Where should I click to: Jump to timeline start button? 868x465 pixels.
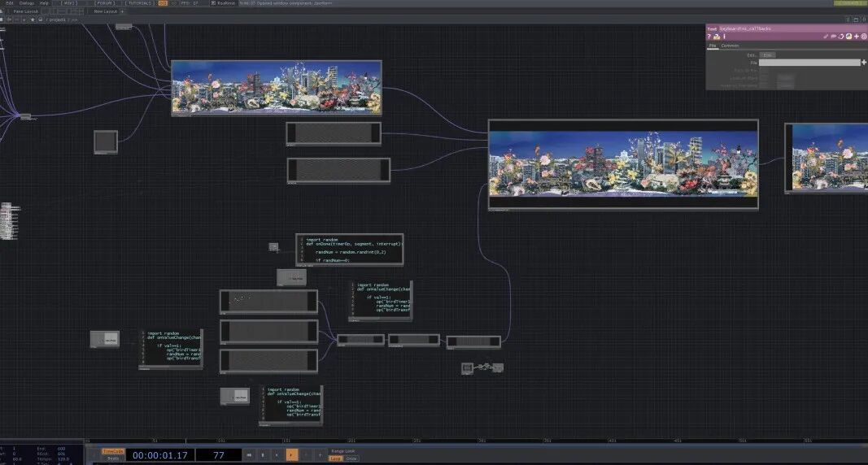249,454
